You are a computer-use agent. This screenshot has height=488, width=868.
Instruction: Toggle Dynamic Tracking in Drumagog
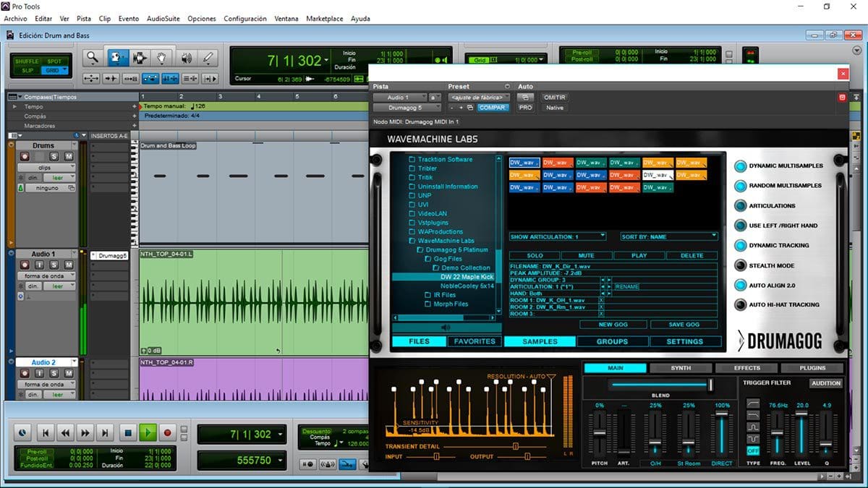pyautogui.click(x=740, y=246)
